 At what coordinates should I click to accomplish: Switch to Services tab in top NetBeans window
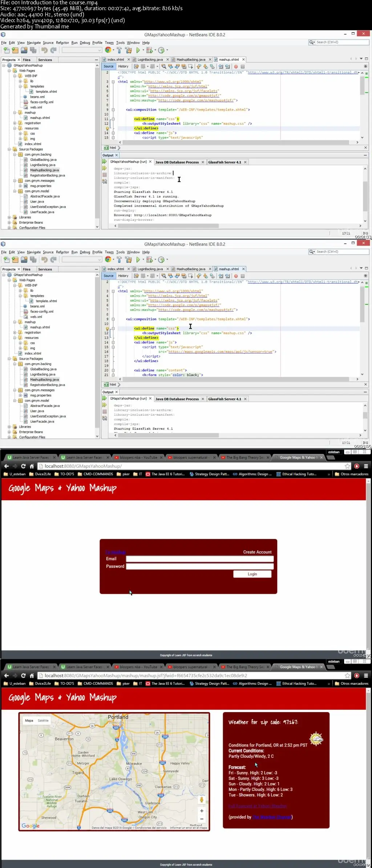(45, 60)
